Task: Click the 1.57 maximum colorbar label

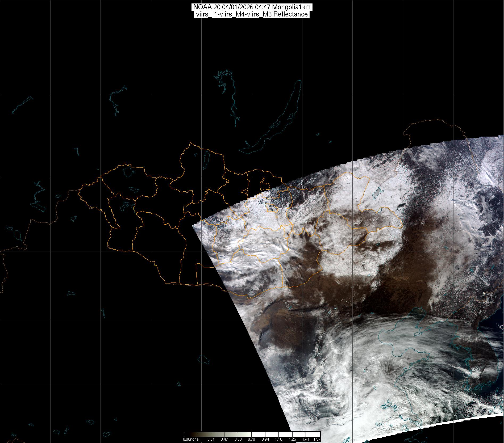Action: 317,439
